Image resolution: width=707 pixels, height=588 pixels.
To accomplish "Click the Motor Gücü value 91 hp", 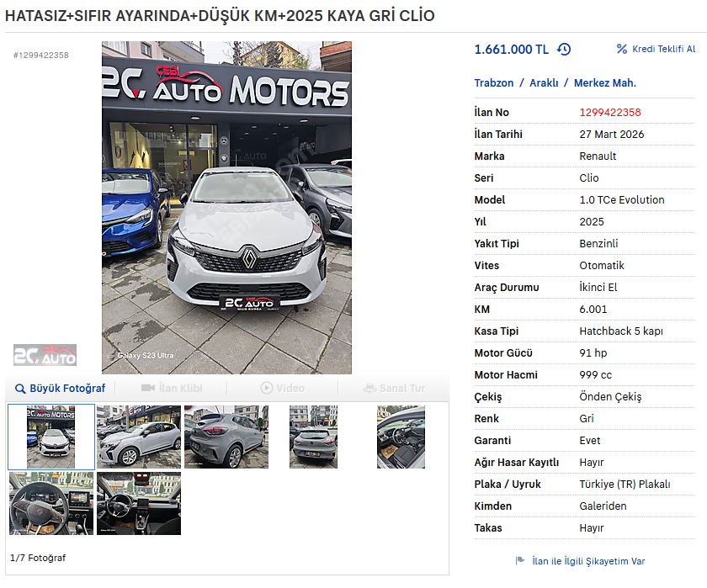I will [x=593, y=352].
